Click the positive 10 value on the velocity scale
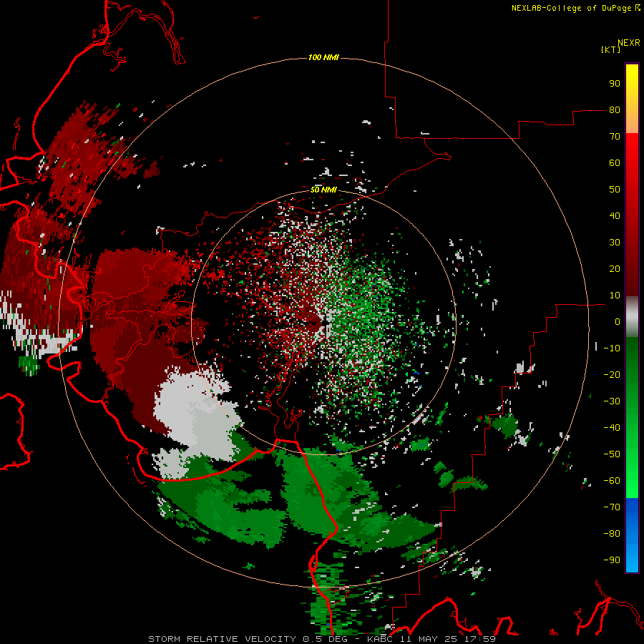The image size is (644, 644). (x=615, y=296)
